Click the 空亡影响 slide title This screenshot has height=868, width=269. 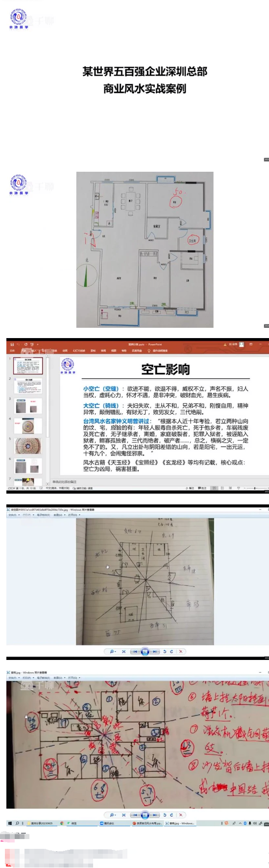[165, 369]
